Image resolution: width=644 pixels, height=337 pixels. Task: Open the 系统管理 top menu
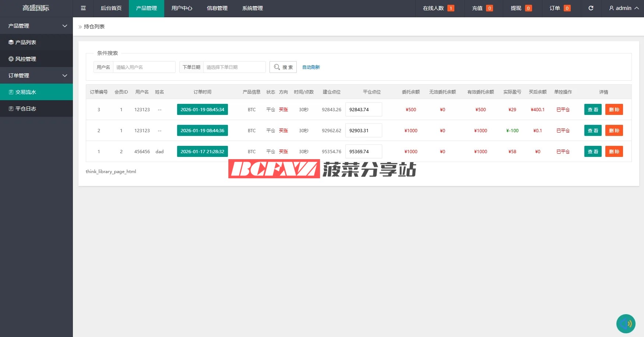(x=253, y=8)
